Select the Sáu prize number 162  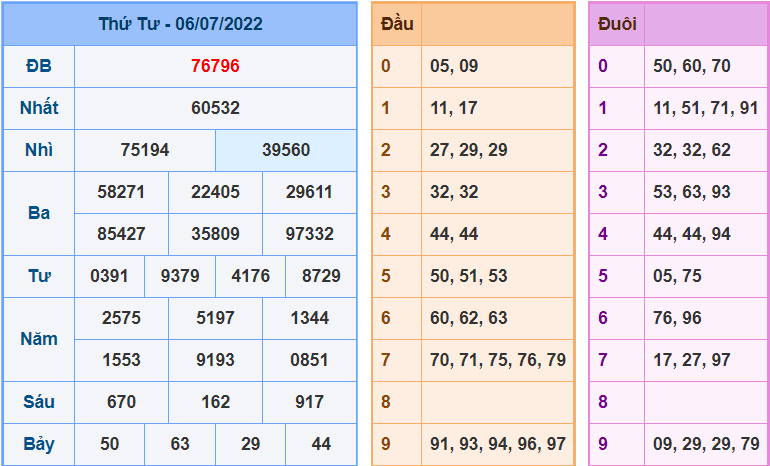215,402
